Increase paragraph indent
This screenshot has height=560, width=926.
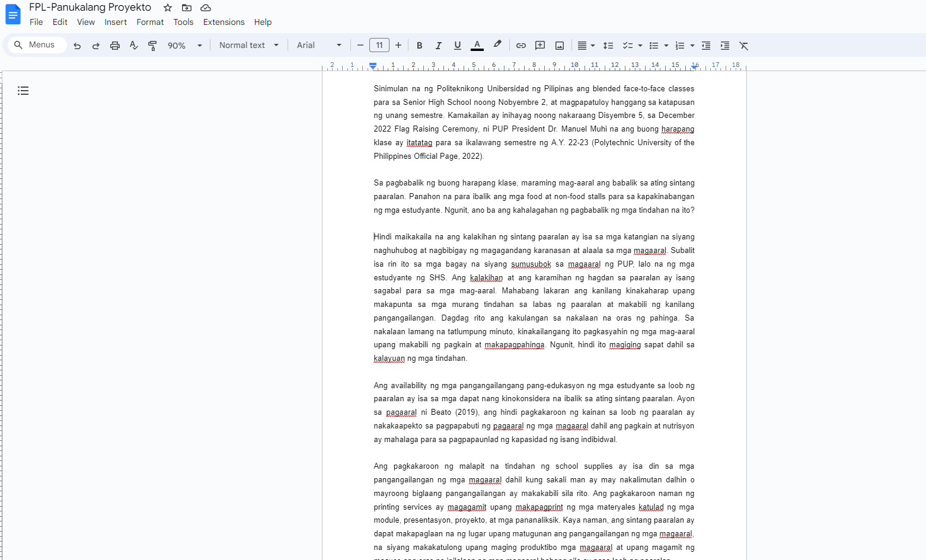725,46
